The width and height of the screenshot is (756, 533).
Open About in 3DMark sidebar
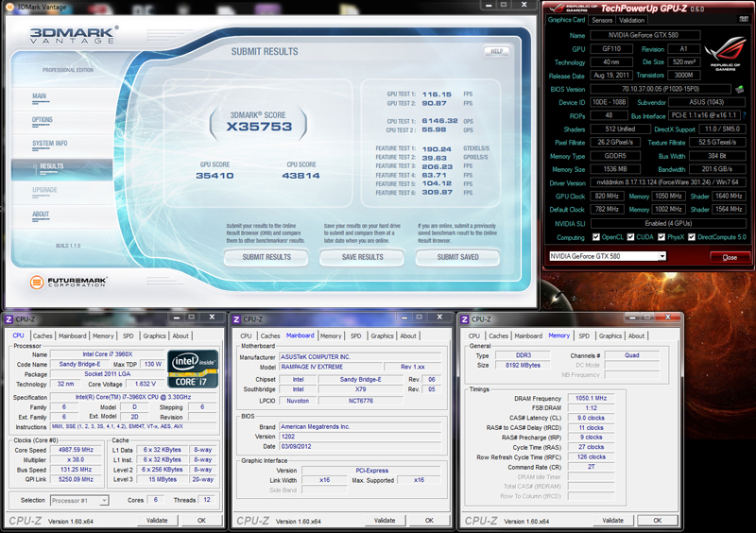41,214
